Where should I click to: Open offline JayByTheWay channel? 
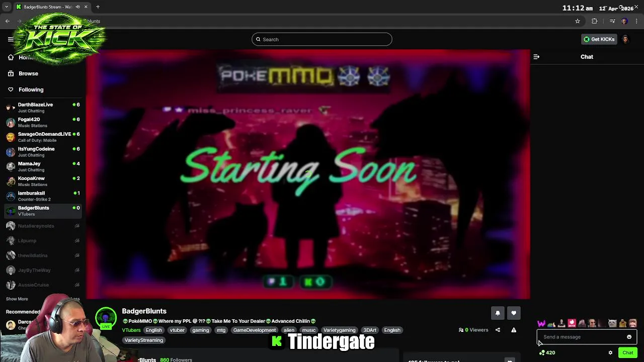[43, 270]
